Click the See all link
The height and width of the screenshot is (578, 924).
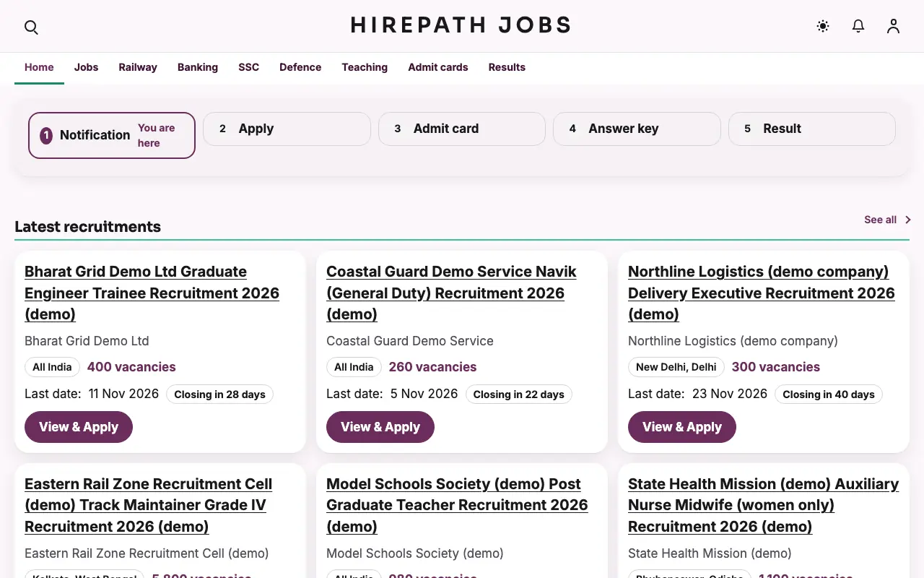pos(881,220)
